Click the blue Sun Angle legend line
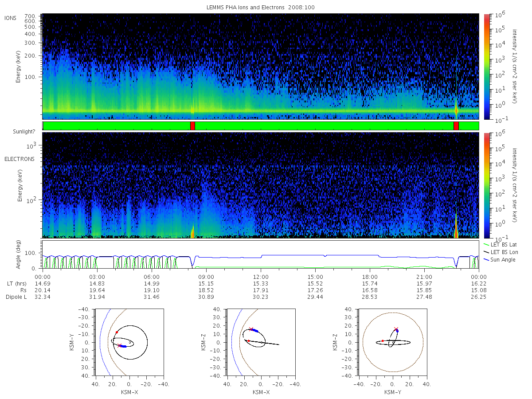Screen dimensions: 532x399 (485, 259)
